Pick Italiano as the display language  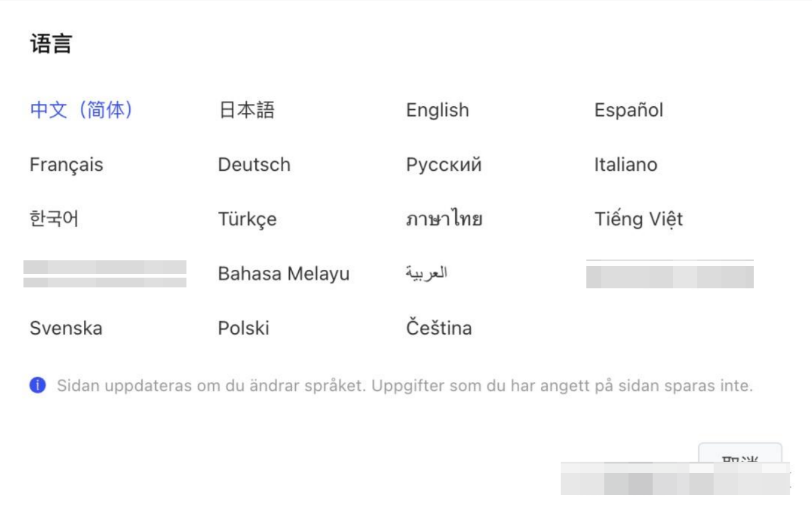pos(624,164)
